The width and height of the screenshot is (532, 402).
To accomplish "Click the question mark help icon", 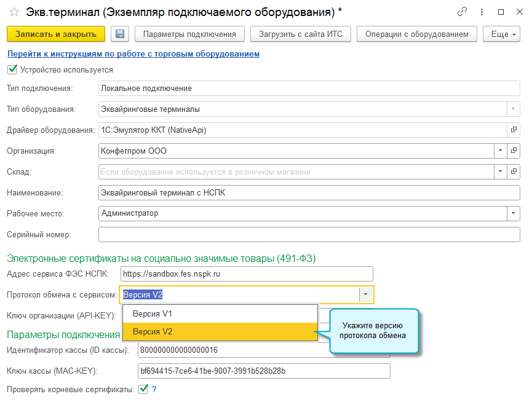I will (154, 388).
